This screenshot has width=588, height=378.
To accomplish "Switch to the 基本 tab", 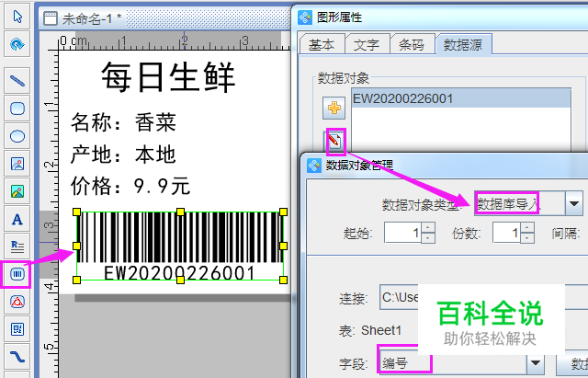I will [322, 44].
